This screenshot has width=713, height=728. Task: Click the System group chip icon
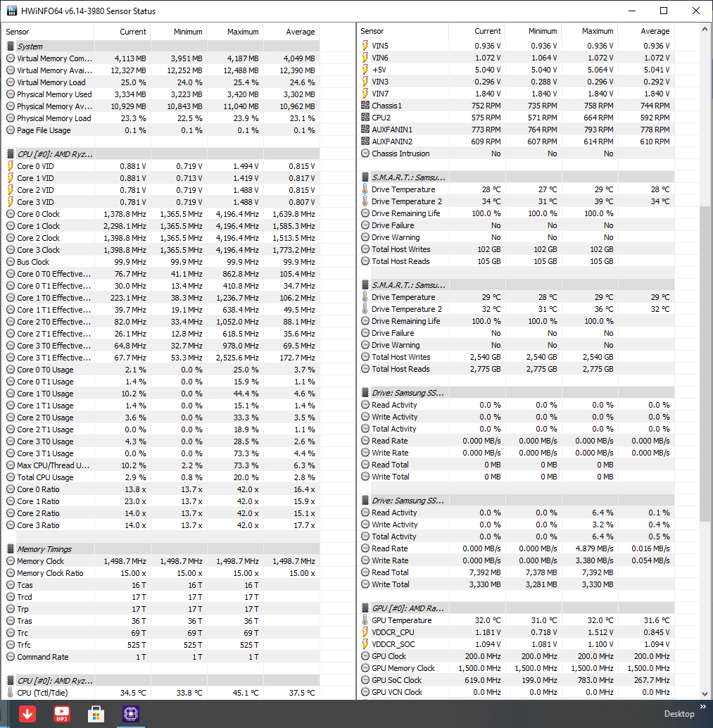pos(11,46)
